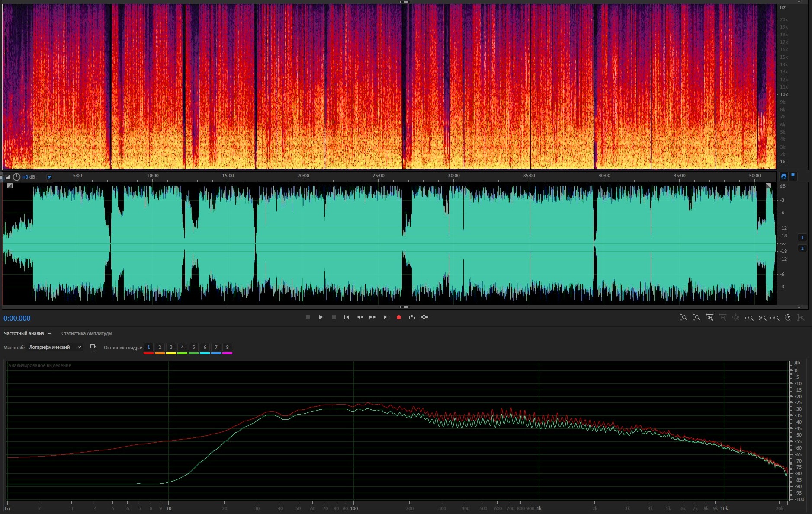Click the Skip Selection icon
Screen dimensions: 812x514
pos(425,317)
